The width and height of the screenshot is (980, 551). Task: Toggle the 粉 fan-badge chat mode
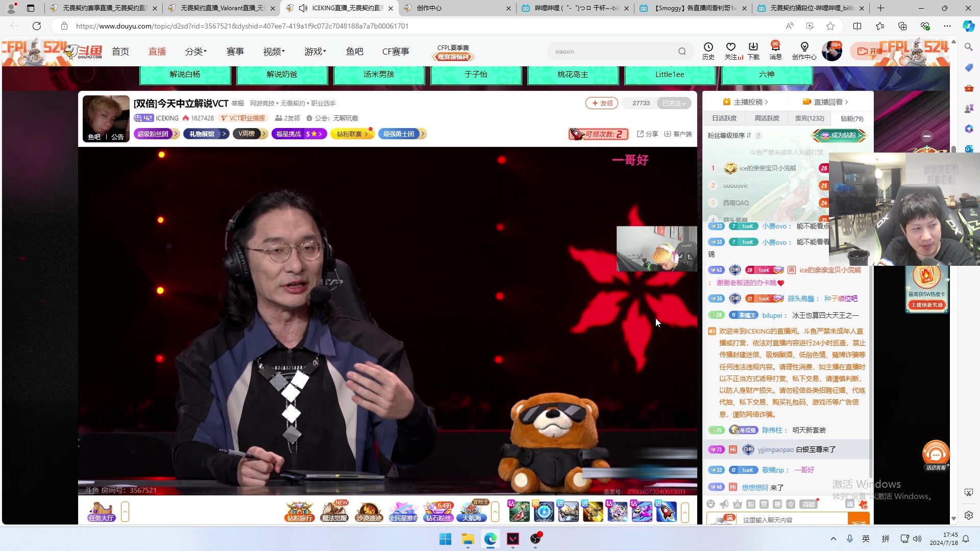click(x=751, y=504)
